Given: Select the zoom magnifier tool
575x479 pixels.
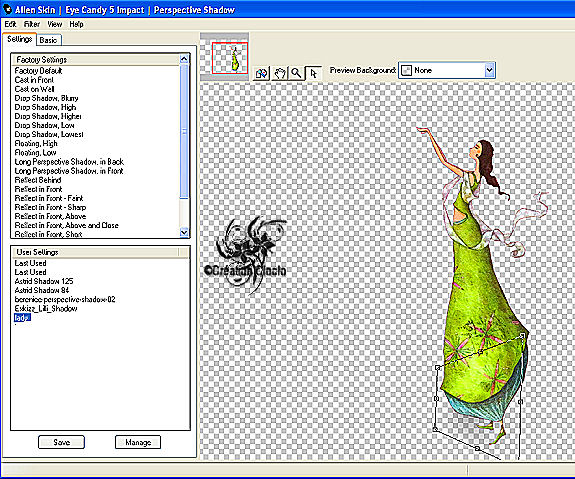Looking at the screenshot, I should point(297,73).
